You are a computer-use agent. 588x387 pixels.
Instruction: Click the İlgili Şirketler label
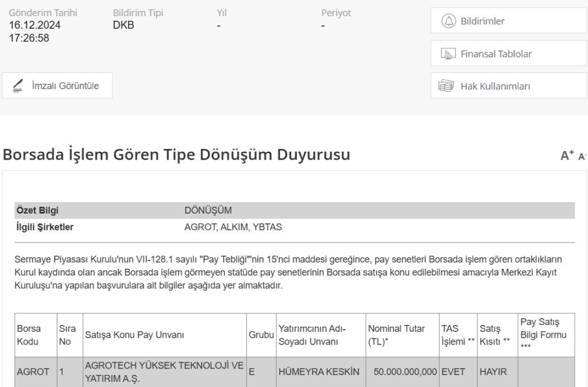pyautogui.click(x=45, y=227)
